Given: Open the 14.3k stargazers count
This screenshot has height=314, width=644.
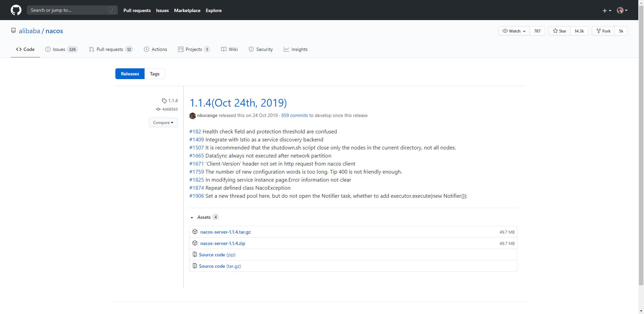Looking at the screenshot, I should pos(579,31).
